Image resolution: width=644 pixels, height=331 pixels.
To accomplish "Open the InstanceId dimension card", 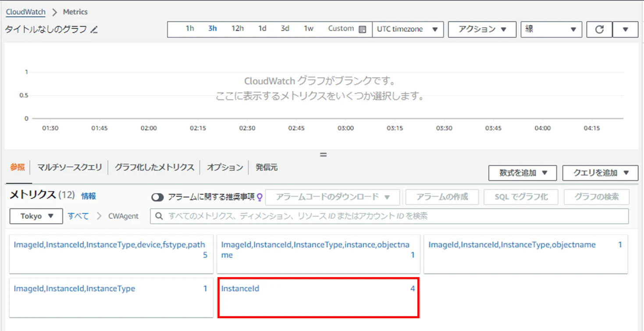I will coord(318,297).
